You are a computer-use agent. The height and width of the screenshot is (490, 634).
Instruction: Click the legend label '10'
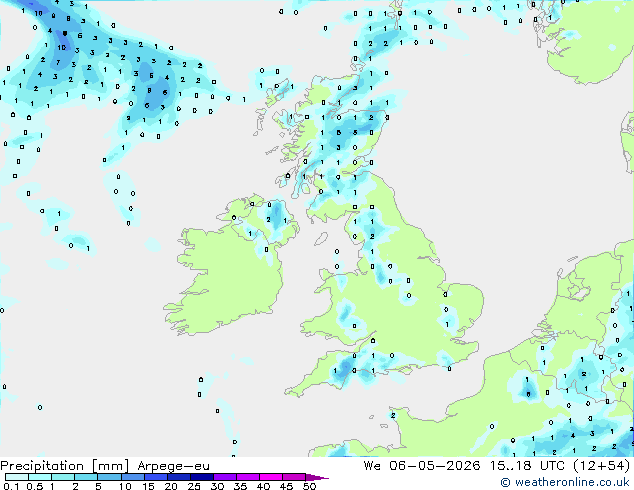tap(125, 486)
